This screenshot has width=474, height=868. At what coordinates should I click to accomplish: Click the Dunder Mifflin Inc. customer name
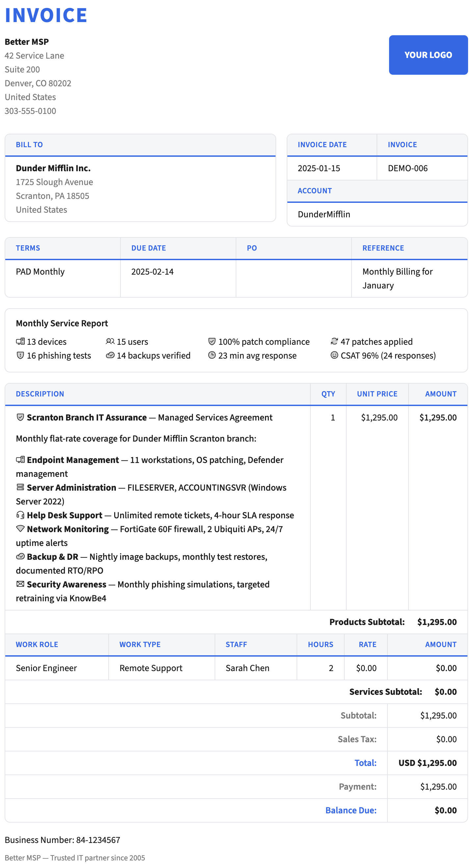(53, 168)
